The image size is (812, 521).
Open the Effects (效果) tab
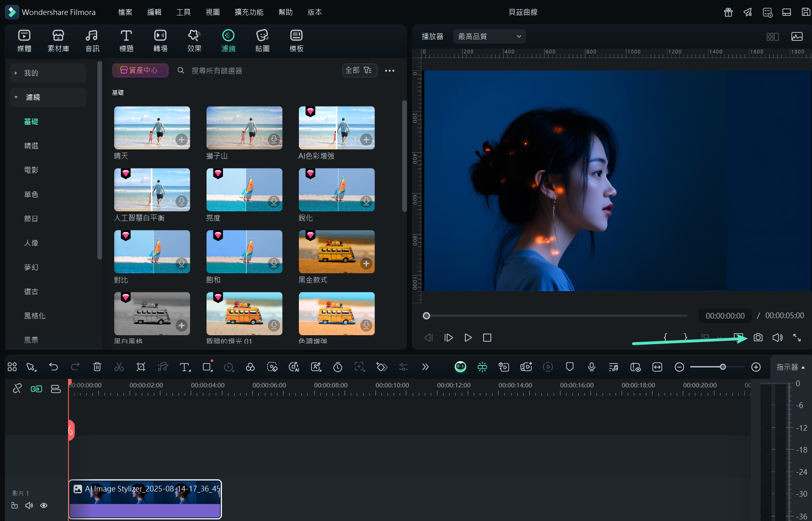pos(194,41)
